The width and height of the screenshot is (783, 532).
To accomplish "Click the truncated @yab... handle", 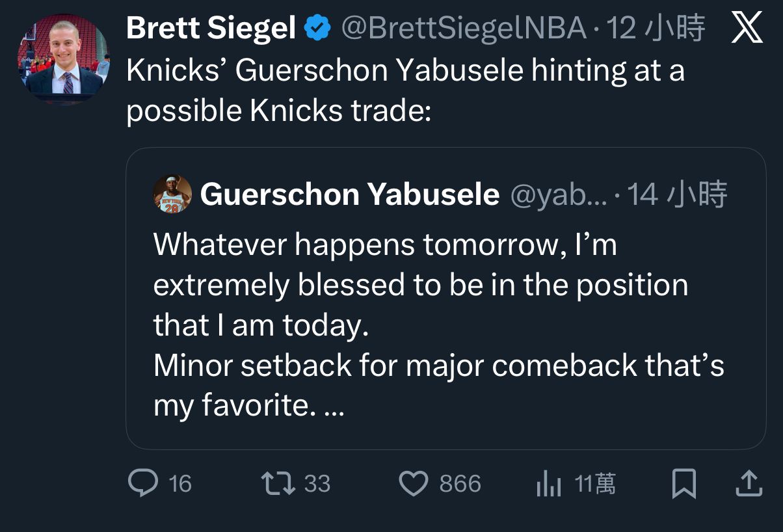I will pos(558,194).
